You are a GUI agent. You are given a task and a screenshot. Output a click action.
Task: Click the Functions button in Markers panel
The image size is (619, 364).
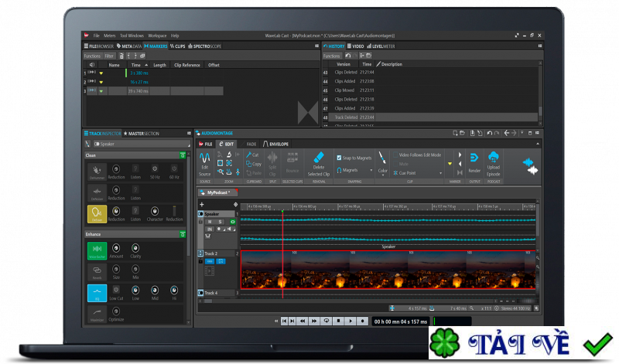tap(92, 56)
